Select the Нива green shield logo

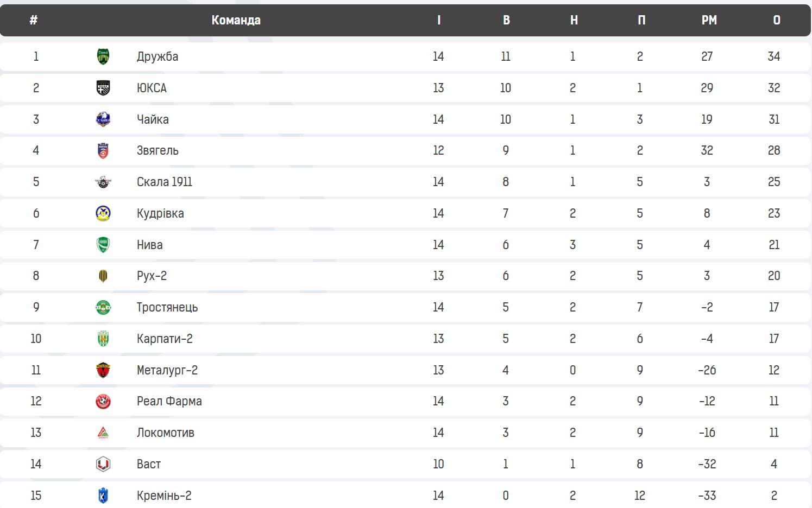coord(103,245)
